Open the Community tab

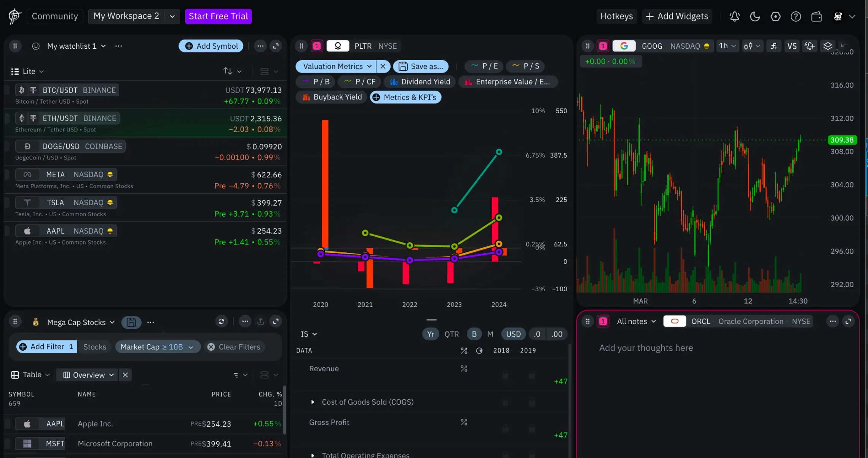tap(55, 16)
